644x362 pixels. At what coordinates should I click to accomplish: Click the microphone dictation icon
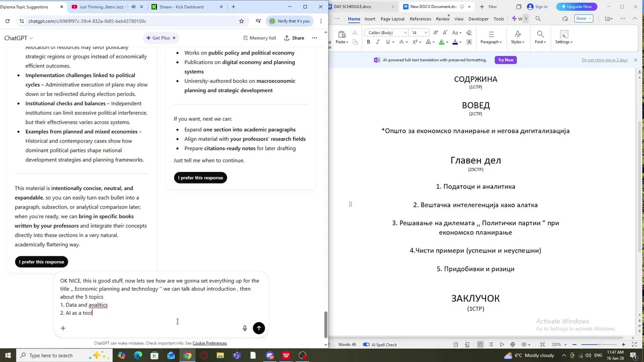point(245,328)
